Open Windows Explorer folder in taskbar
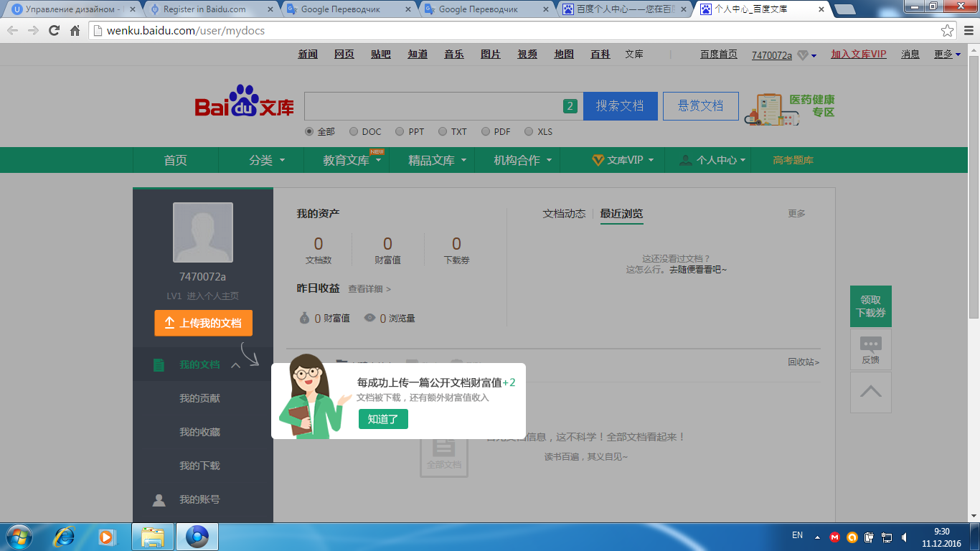980x551 pixels. coord(152,537)
